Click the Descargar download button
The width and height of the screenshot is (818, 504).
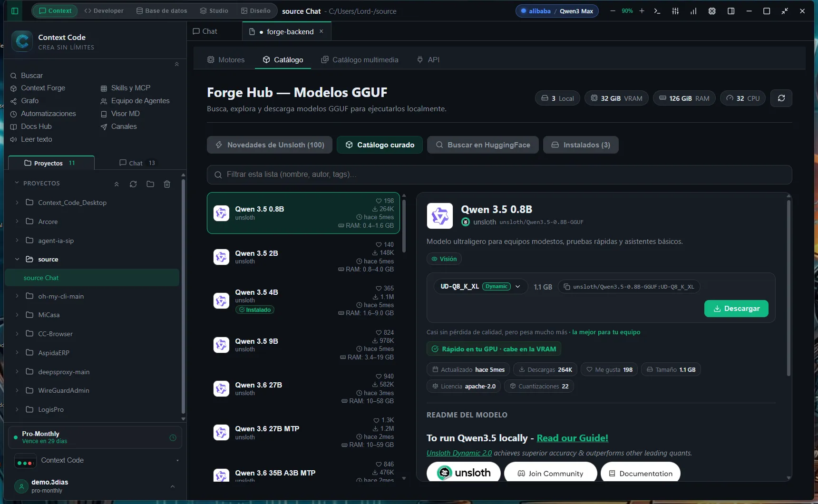tap(736, 309)
